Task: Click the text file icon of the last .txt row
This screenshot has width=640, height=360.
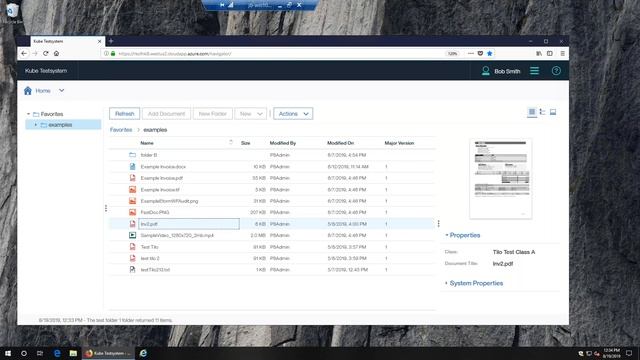Action: 132,269
